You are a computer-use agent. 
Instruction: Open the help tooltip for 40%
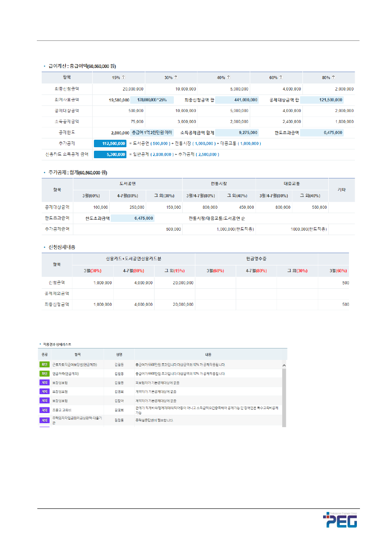[x=229, y=77]
